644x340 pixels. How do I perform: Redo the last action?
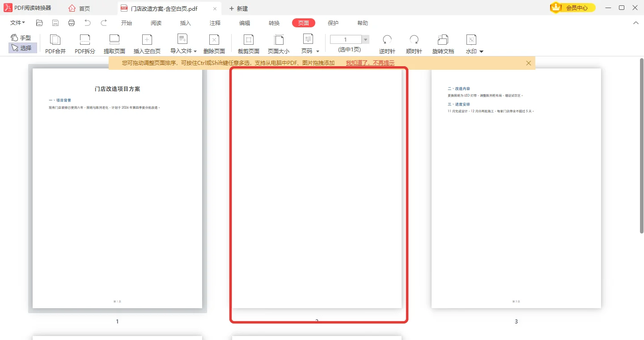(x=104, y=23)
